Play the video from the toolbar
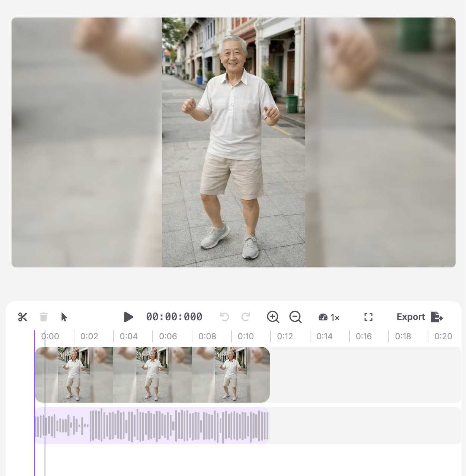 (x=129, y=317)
